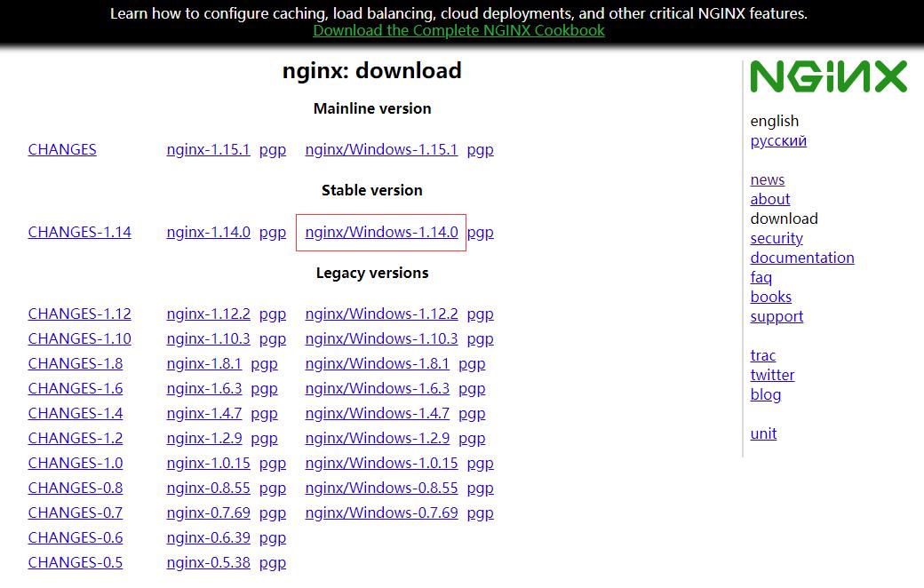
Task: Open pgp signature for nginx/Windows-1.14.0
Action: 481,232
